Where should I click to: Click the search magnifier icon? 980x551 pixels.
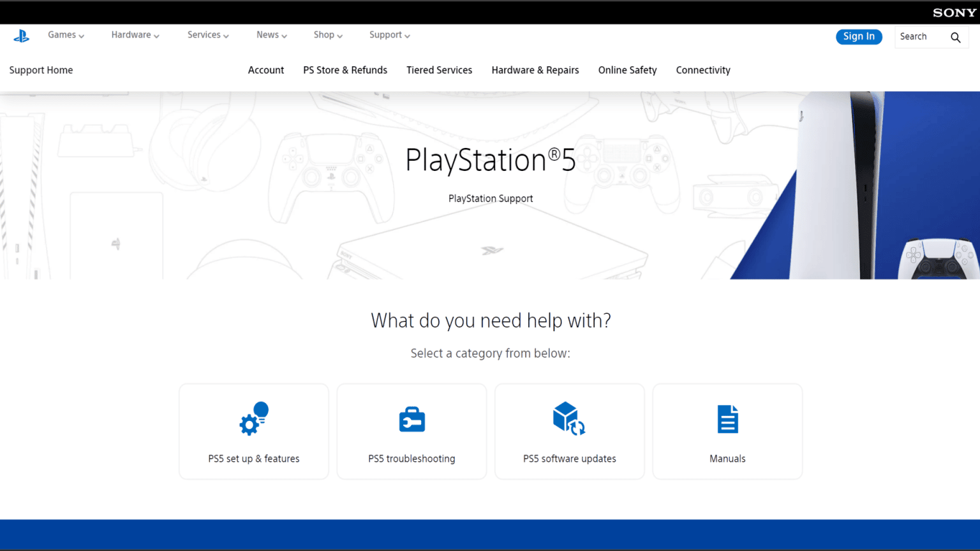(955, 36)
